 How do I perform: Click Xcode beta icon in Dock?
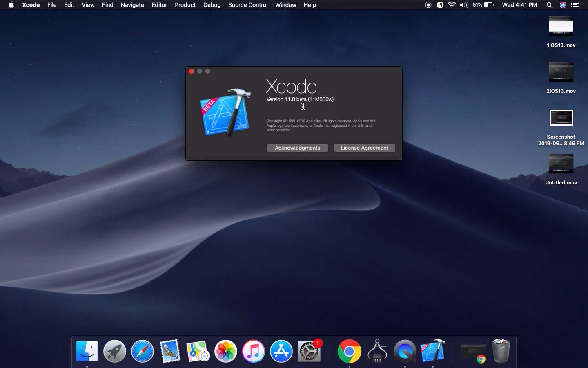(x=433, y=350)
